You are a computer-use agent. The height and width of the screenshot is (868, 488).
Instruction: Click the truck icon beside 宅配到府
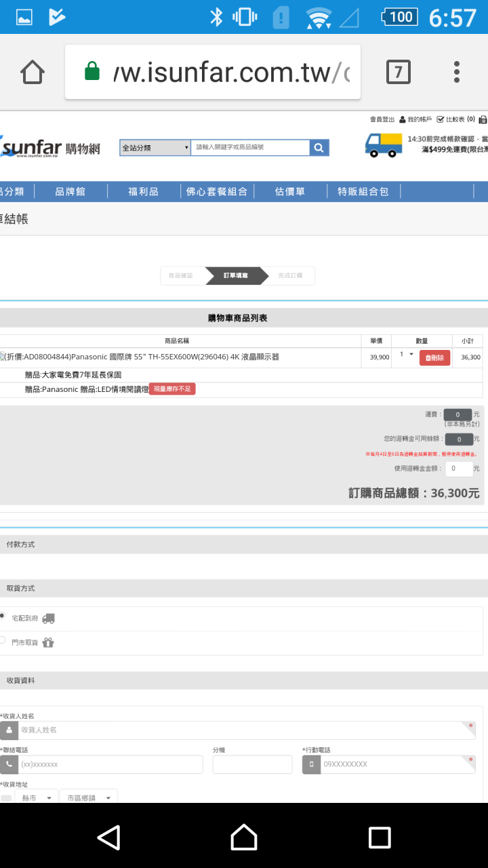(48, 618)
